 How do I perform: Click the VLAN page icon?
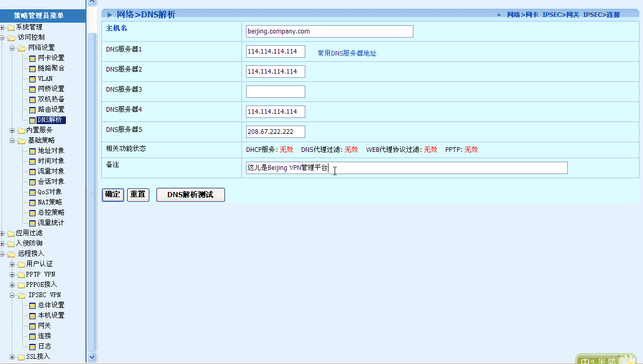pyautogui.click(x=32, y=79)
